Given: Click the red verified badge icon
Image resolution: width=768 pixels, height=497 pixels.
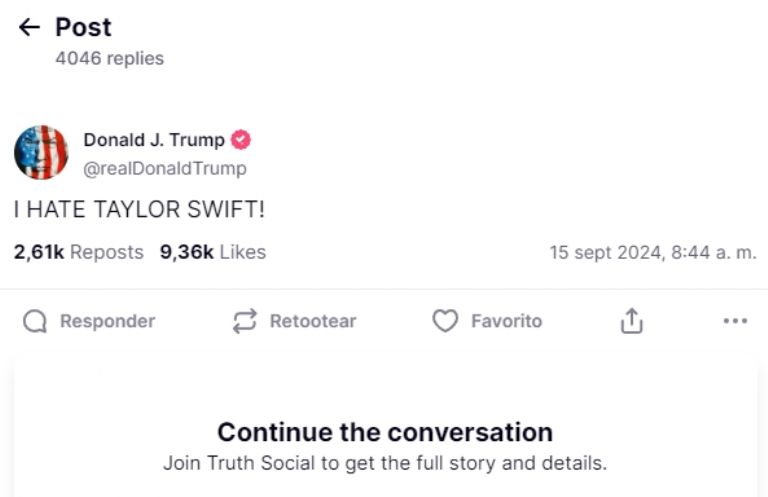Looking at the screenshot, I should (241, 140).
